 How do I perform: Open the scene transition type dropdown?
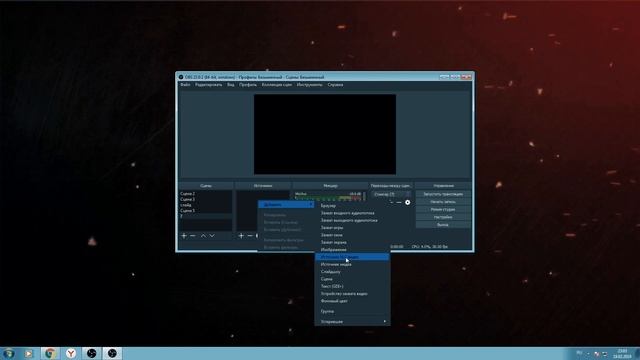[x=391, y=194]
